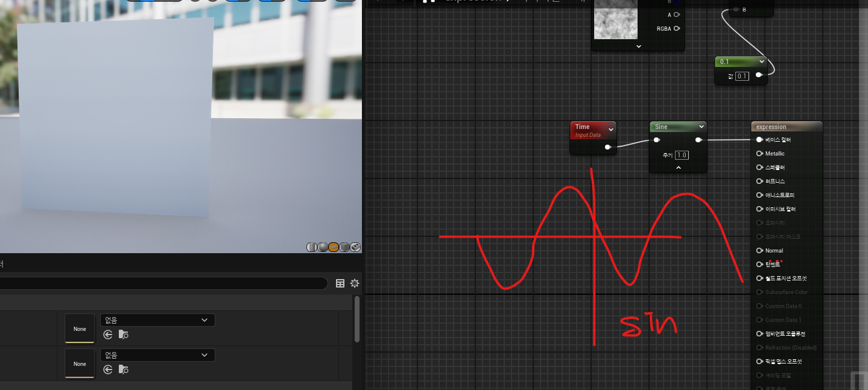Click the 스페큘러 input pin
The width and height of the screenshot is (868, 390).
(759, 168)
